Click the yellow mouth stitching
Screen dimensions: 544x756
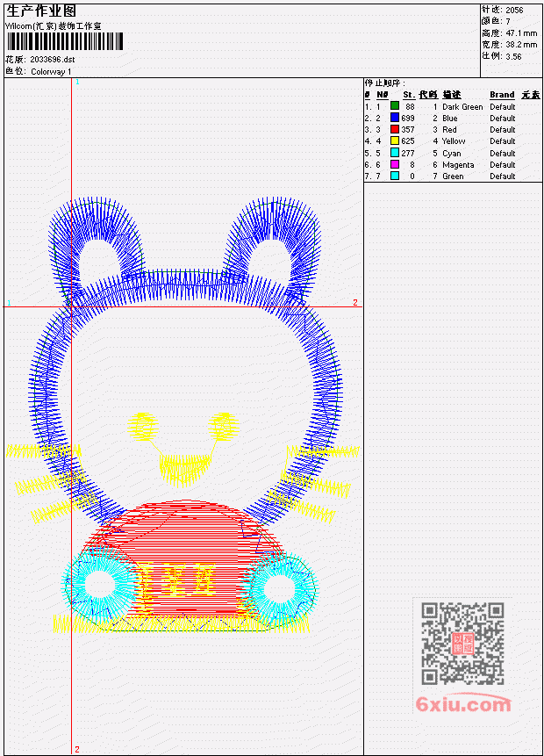(x=185, y=469)
